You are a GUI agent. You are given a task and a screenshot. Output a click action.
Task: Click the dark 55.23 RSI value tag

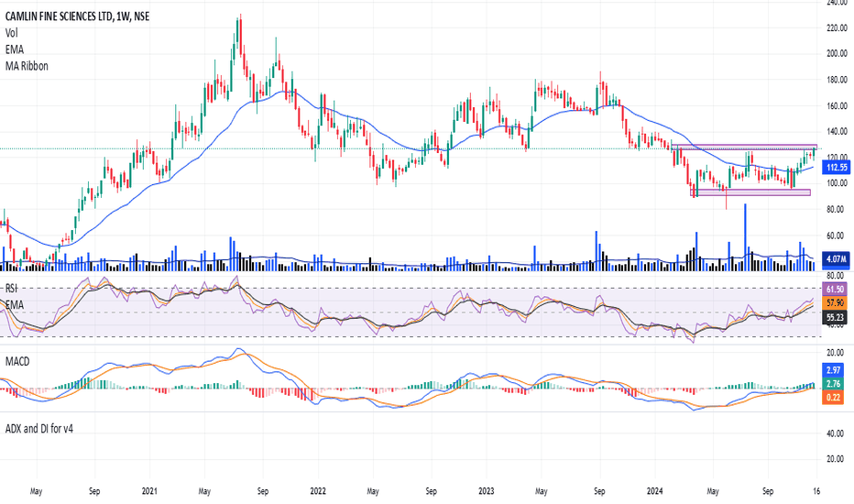click(x=835, y=316)
